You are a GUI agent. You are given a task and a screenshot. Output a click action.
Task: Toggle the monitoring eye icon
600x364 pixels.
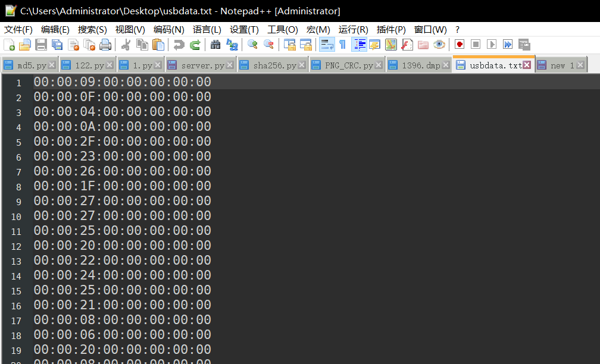click(439, 45)
